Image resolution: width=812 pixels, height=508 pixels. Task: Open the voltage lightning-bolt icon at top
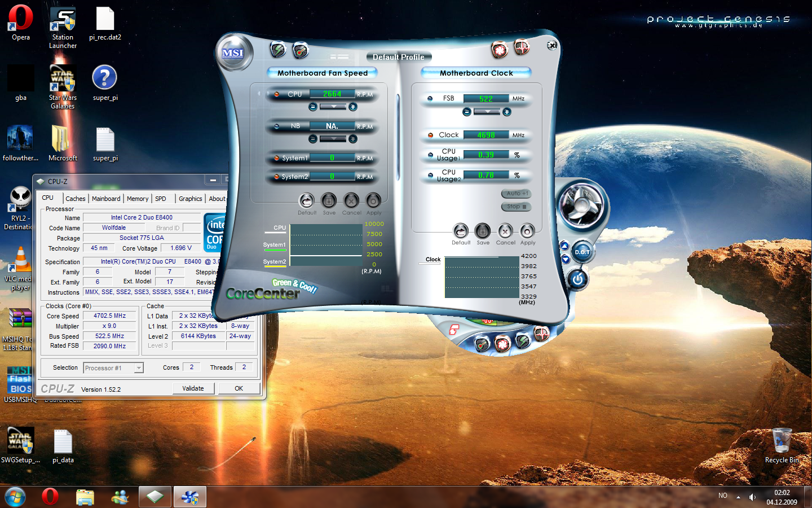[x=278, y=50]
